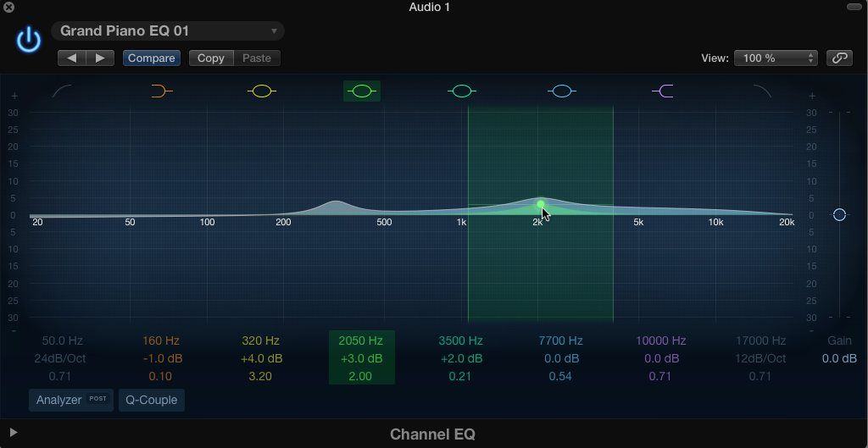
Task: Select the 12dB/Oct slope value
Action: pyautogui.click(x=760, y=358)
